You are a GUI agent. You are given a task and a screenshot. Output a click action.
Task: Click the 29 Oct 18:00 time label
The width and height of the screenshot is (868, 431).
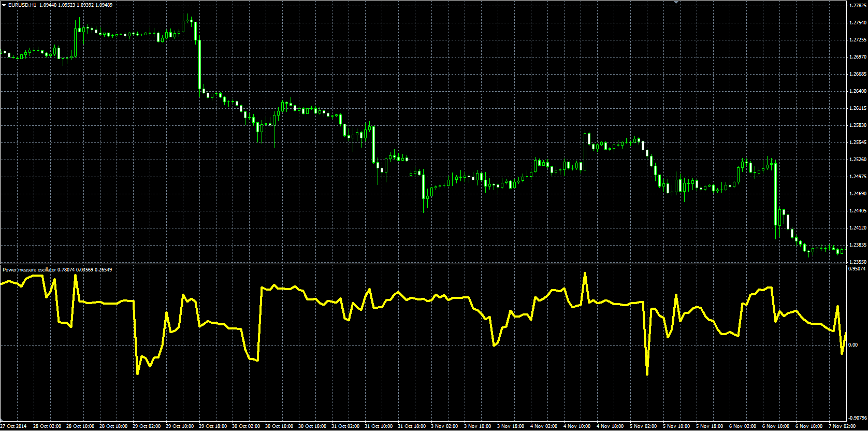pos(213,426)
